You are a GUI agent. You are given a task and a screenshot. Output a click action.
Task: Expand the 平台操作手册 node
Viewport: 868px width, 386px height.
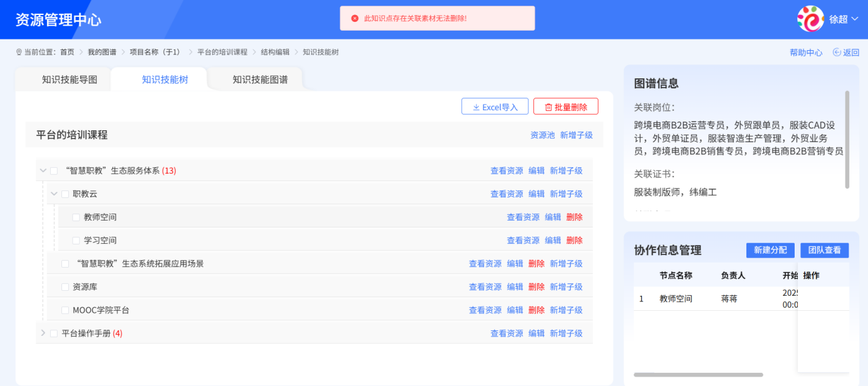(43, 333)
